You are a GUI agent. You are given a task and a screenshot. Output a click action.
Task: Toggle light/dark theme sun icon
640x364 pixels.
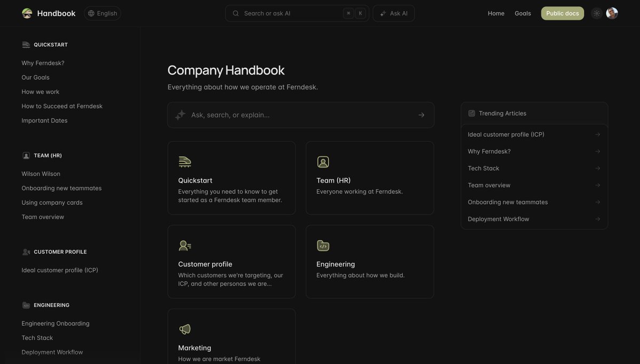(x=597, y=13)
